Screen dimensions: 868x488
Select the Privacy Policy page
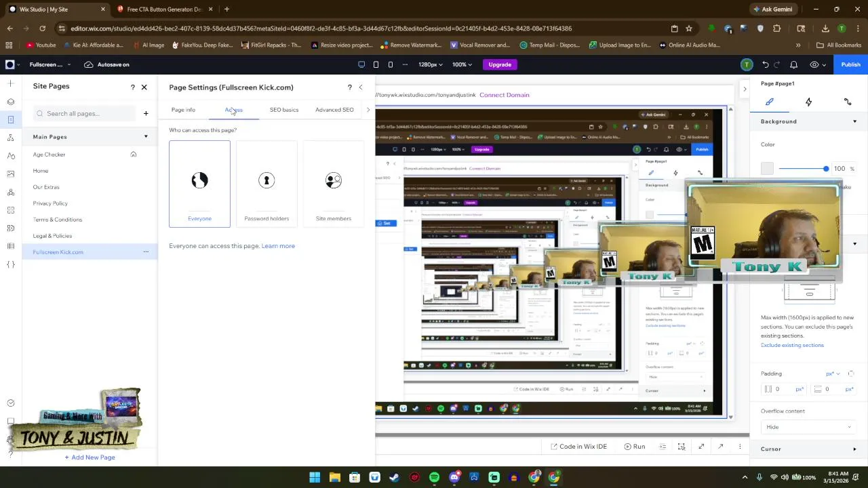(50, 203)
